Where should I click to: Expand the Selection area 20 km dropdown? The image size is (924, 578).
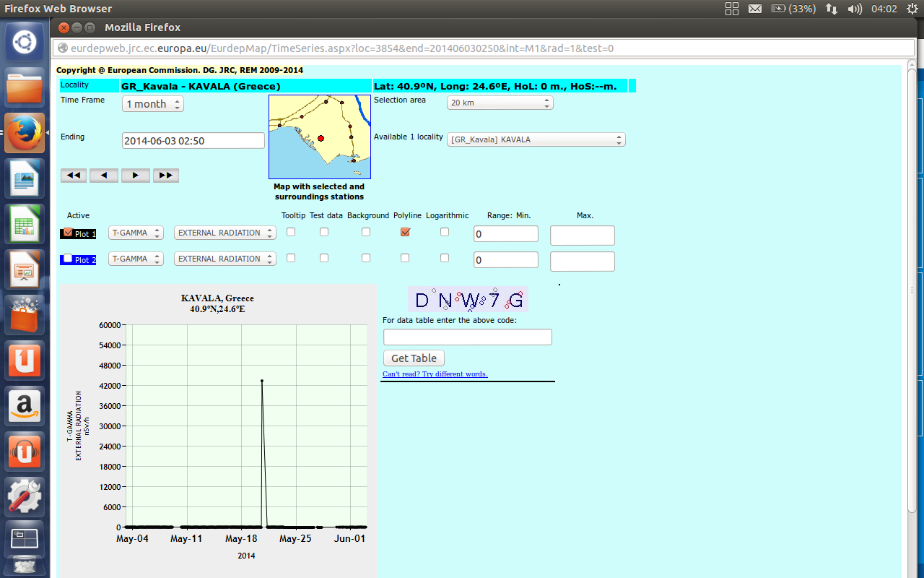[500, 103]
